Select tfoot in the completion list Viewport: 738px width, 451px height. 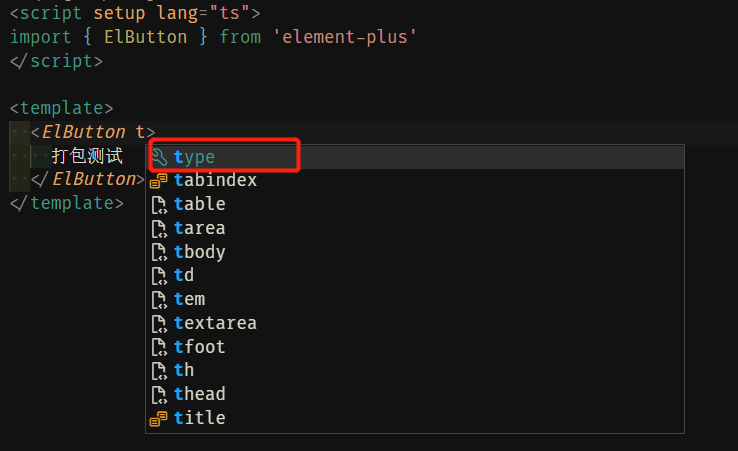click(415, 347)
